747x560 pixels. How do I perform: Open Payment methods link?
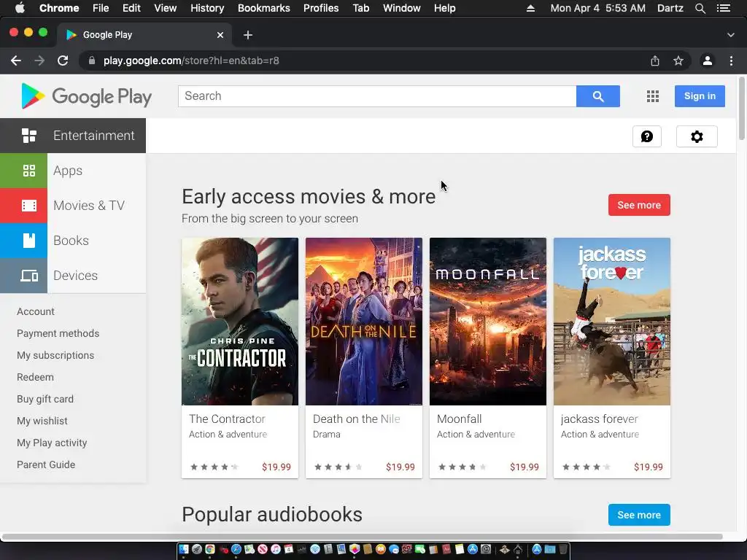[58, 333]
